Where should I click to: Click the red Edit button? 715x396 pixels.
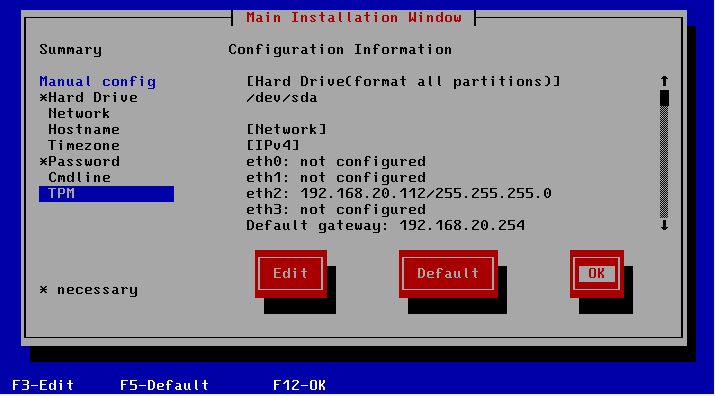click(290, 273)
